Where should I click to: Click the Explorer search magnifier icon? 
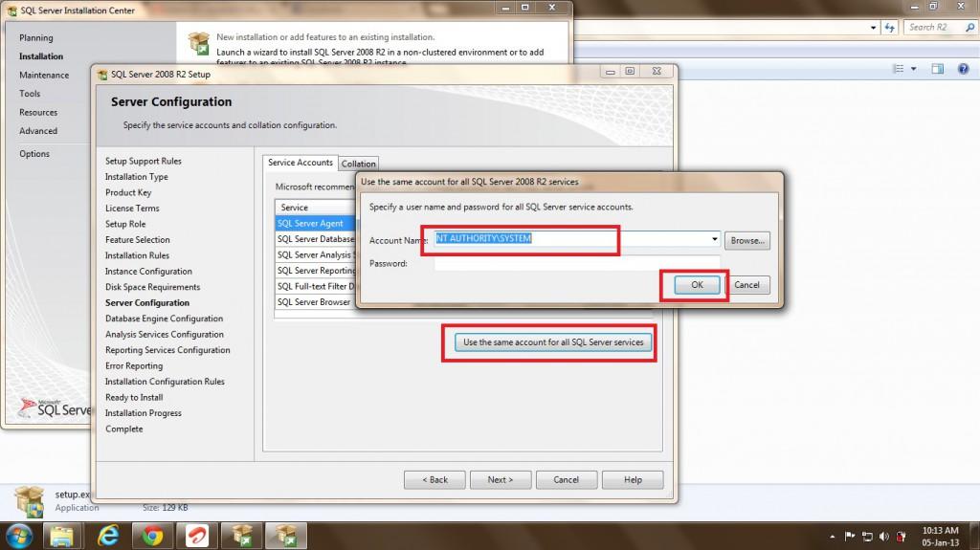[969, 28]
